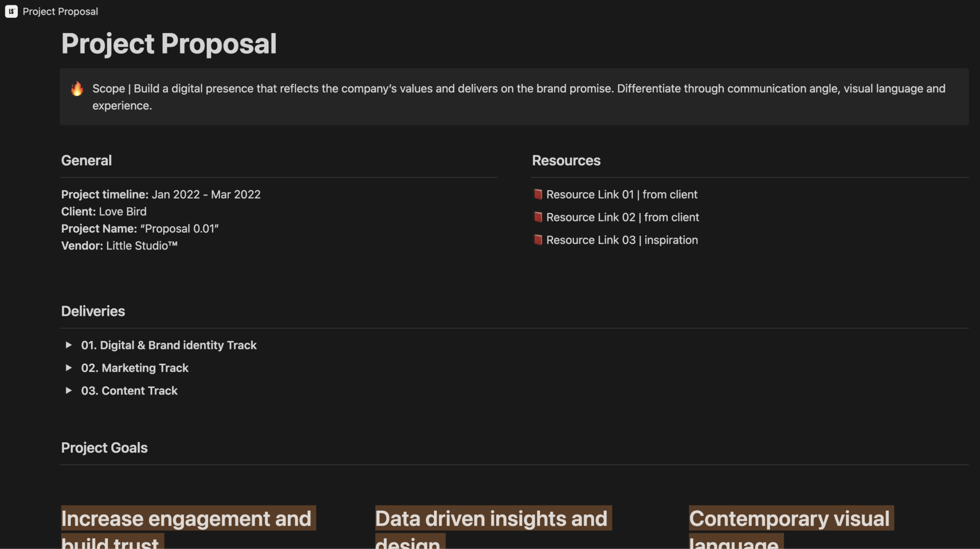The width and height of the screenshot is (980, 549).
Task: Click the book icon beside Resource Link 03
Action: (x=538, y=240)
